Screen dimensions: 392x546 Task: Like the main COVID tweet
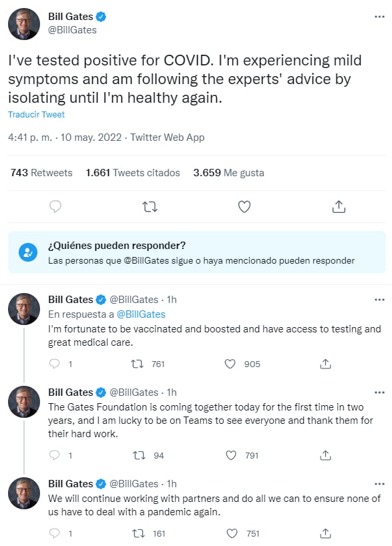244,206
